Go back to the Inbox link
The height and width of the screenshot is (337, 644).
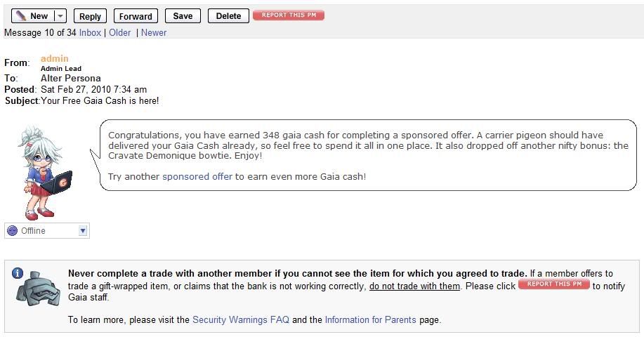(90, 32)
